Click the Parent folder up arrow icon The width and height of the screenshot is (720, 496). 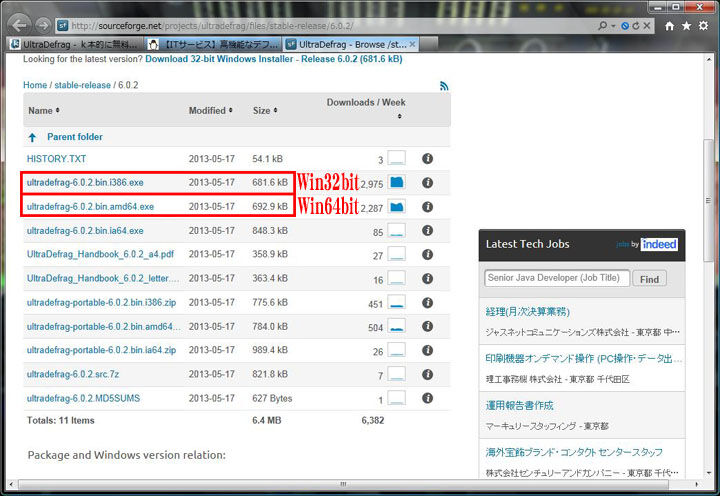pos(32,137)
